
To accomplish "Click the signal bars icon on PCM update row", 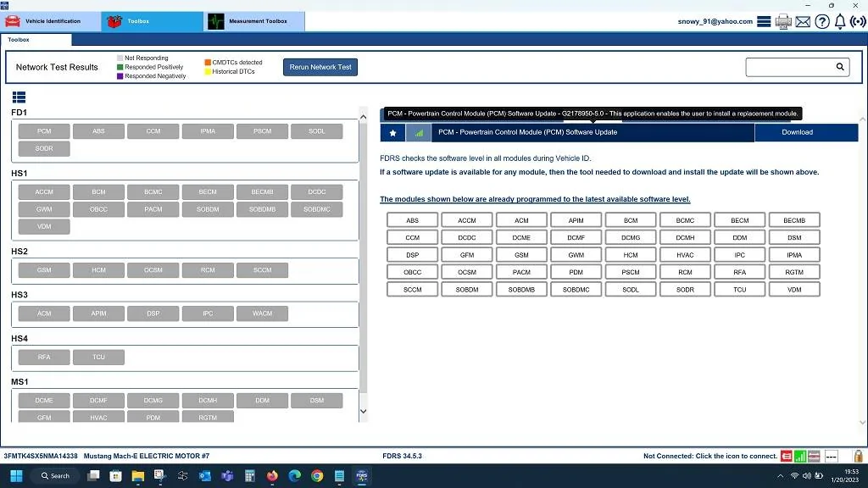I will pyautogui.click(x=419, y=133).
